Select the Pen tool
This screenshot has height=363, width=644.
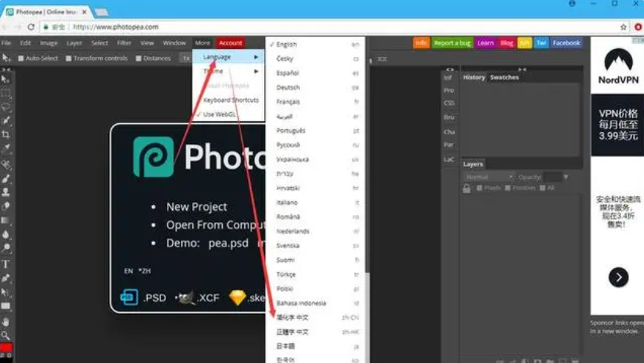[x=5, y=278]
